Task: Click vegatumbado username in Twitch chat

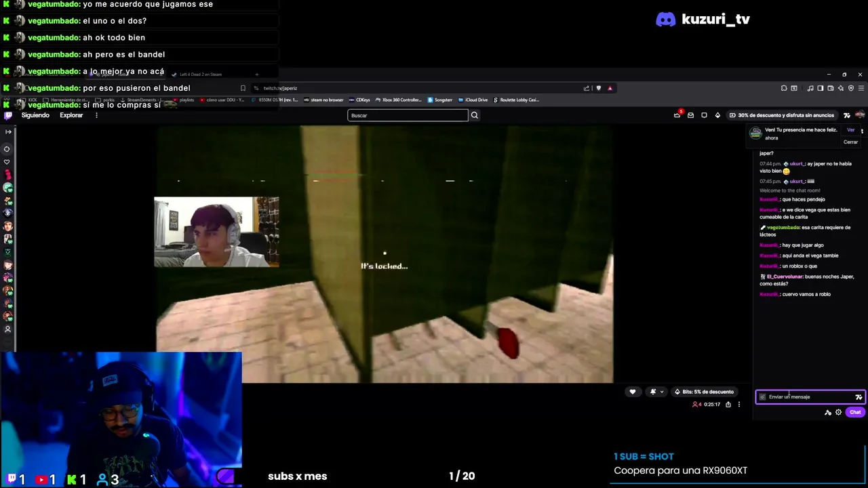Action: pyautogui.click(x=783, y=228)
